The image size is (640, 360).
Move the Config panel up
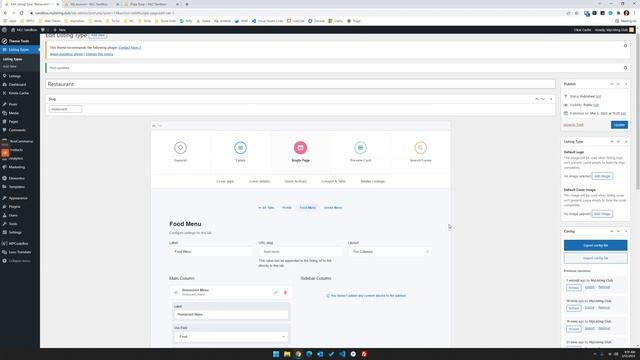pyautogui.click(x=611, y=231)
